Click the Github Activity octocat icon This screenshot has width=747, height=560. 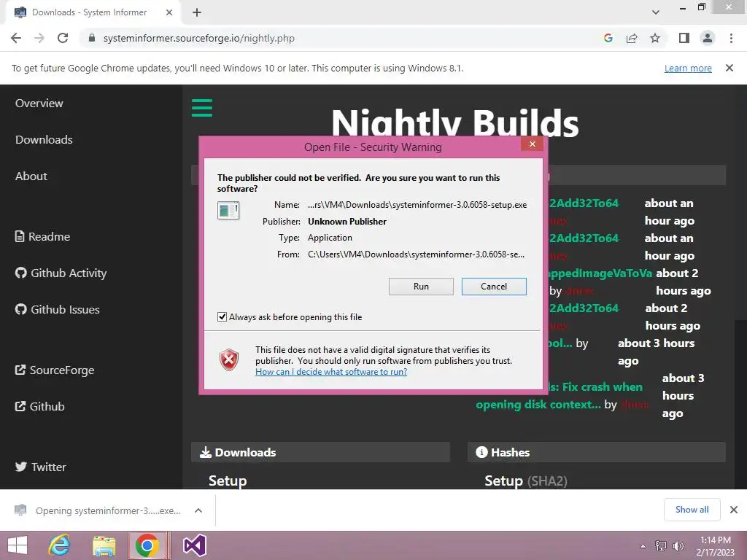click(20, 273)
